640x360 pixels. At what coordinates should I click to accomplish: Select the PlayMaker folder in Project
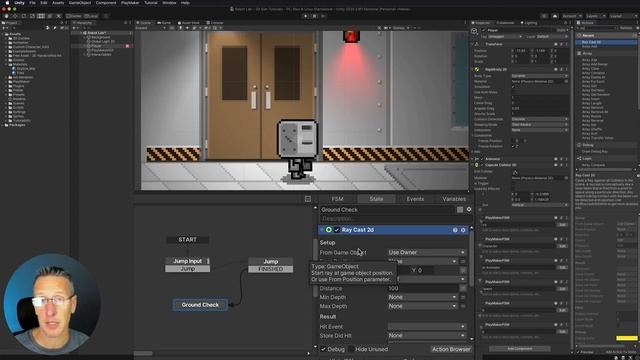[21, 82]
